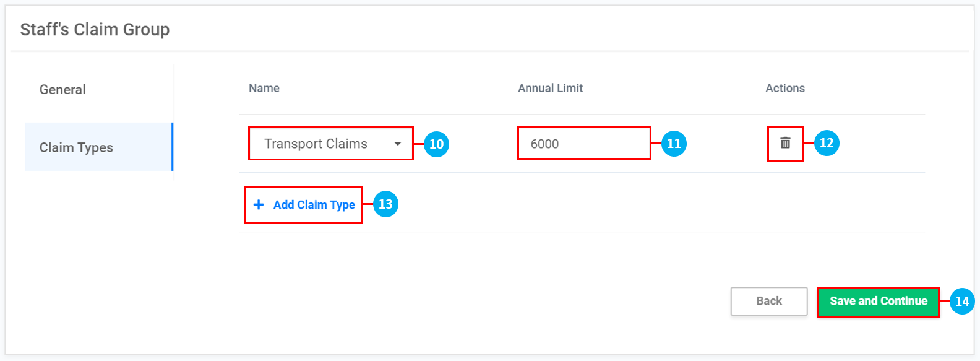The width and height of the screenshot is (980, 361).
Task: Click the blue badge numbered 14
Action: 962,302
